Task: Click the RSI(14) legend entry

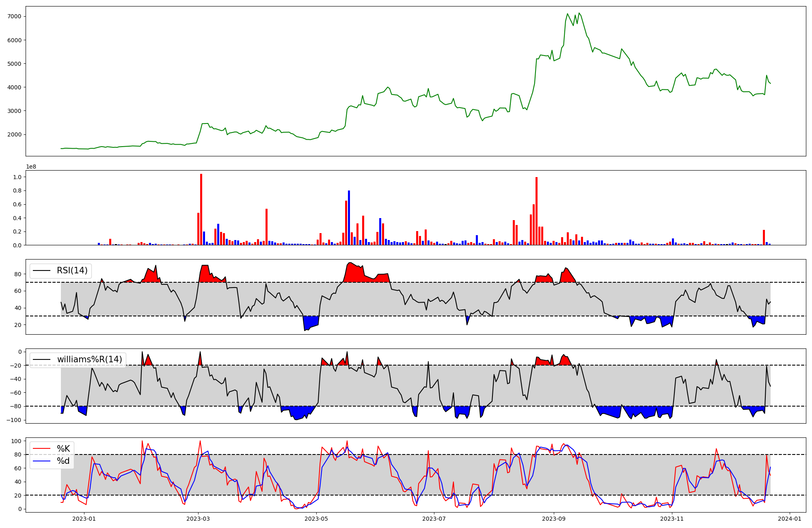Action: 72,270
